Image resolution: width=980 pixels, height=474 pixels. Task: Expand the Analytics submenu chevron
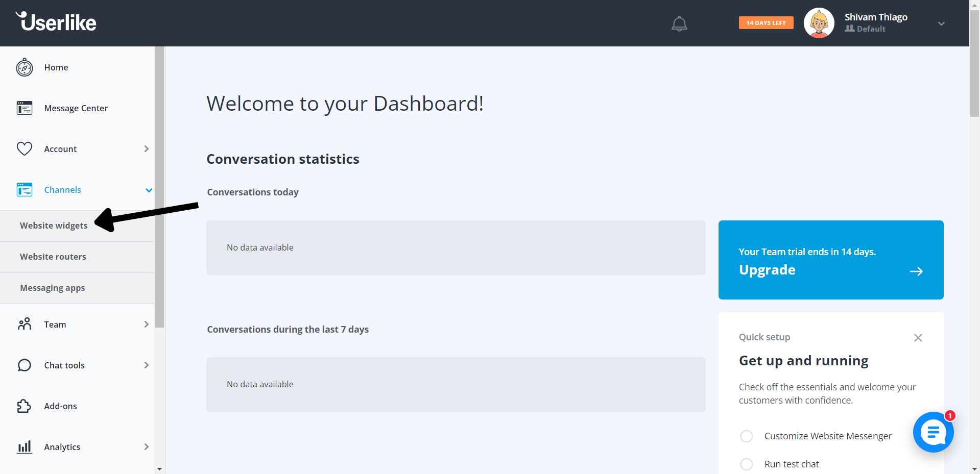tap(147, 447)
